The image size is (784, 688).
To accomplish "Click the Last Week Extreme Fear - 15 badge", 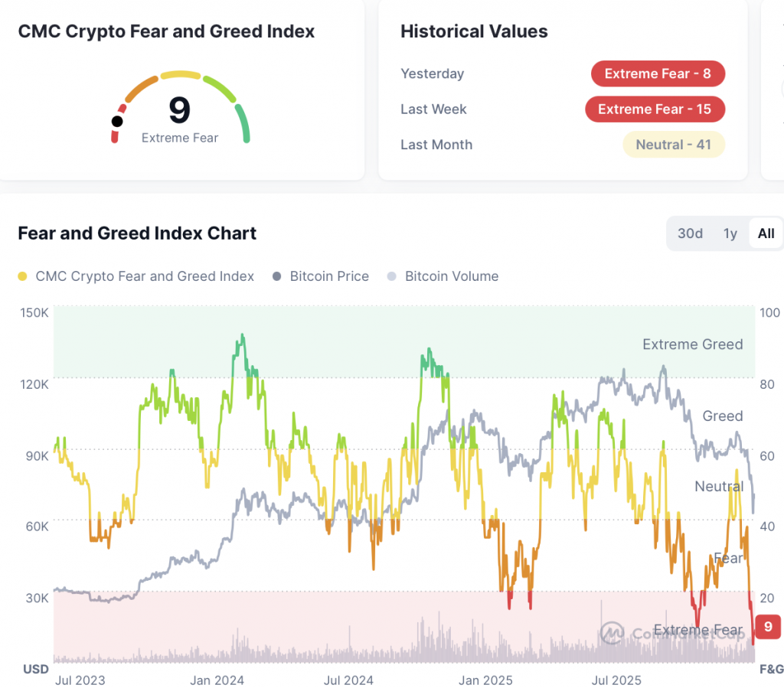I will coord(655,109).
